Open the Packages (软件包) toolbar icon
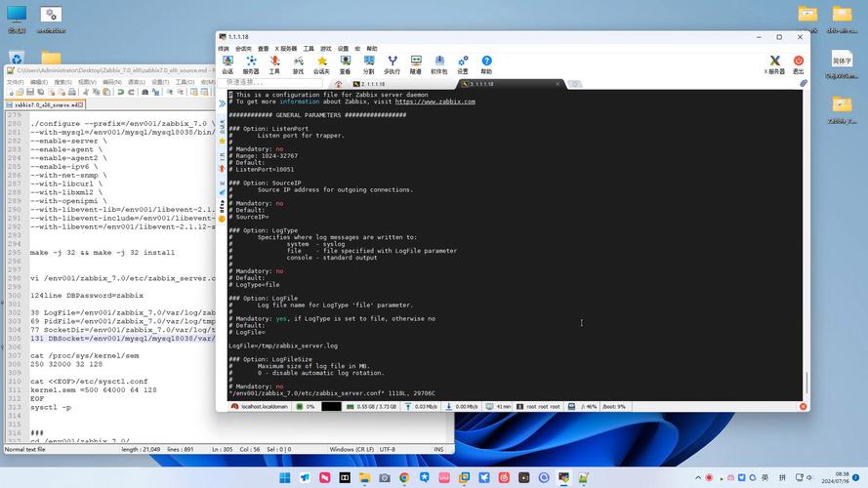This screenshot has height=488, width=868. point(439,64)
